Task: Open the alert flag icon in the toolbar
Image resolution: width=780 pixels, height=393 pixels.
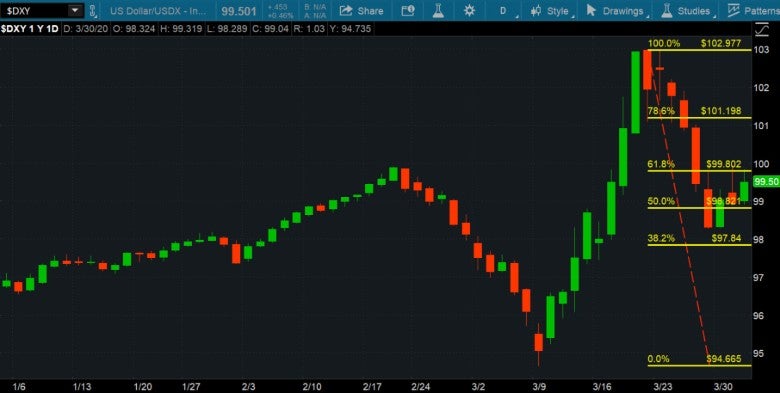Action: (x=408, y=10)
